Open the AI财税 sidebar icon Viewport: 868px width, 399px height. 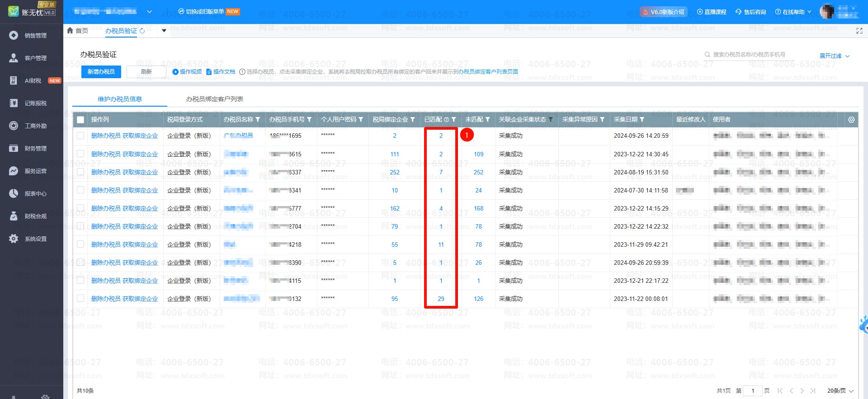[x=14, y=80]
